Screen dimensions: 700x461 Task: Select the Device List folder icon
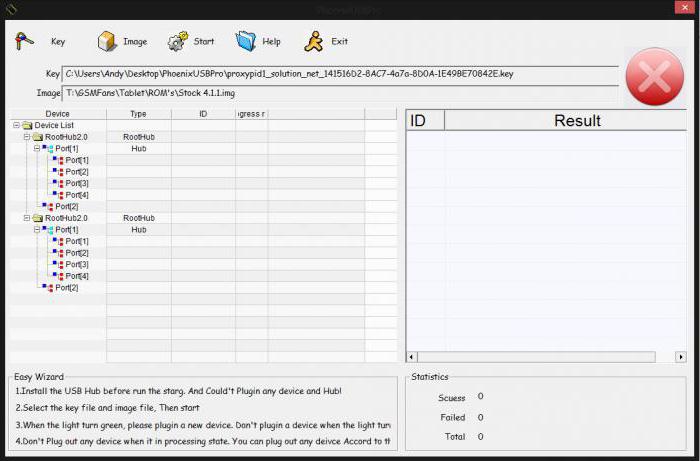pyautogui.click(x=27, y=126)
